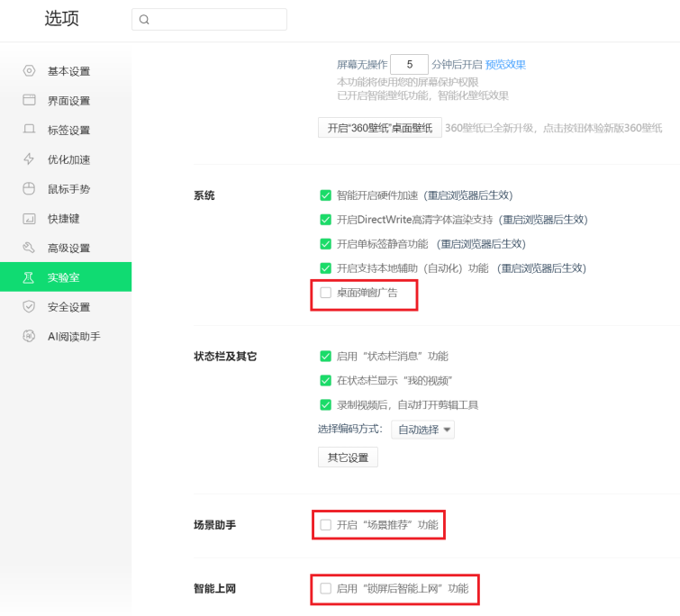Click the 屏幕无操作 minutes input box
The width and height of the screenshot is (680, 616).
410,65
